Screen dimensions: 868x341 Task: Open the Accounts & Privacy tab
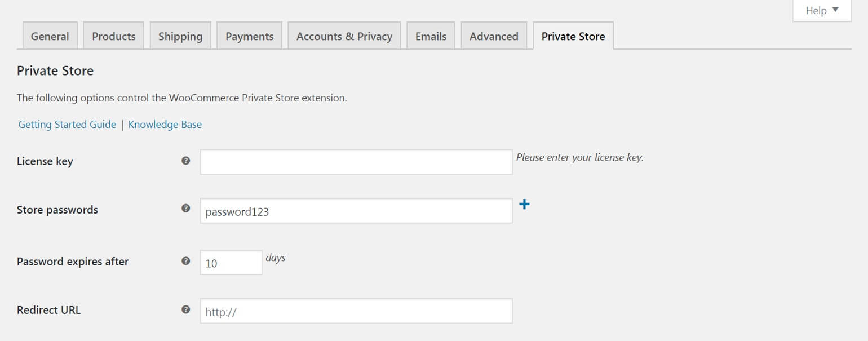point(344,36)
